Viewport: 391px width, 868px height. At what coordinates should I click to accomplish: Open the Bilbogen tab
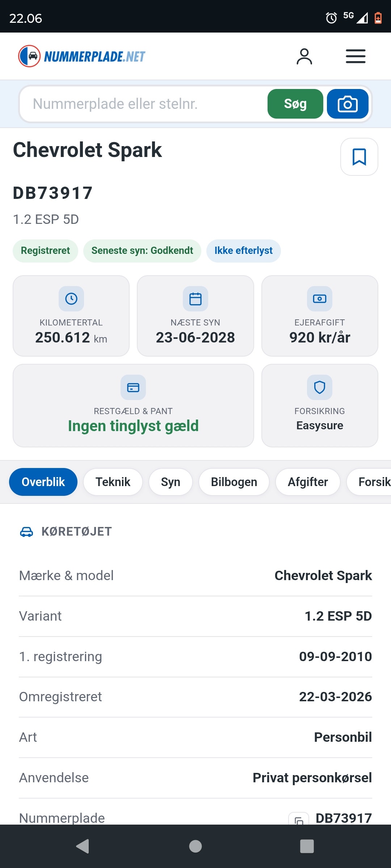[x=234, y=482]
